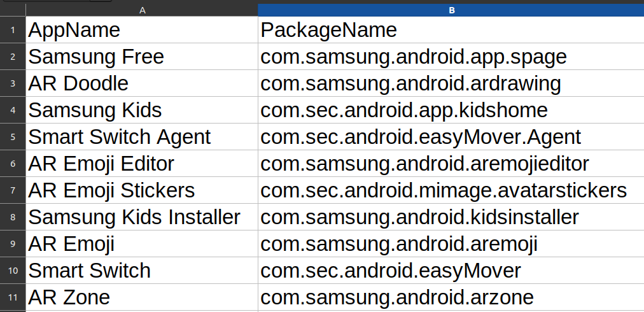Select the AR Emoji Stickers cell

(x=142, y=190)
